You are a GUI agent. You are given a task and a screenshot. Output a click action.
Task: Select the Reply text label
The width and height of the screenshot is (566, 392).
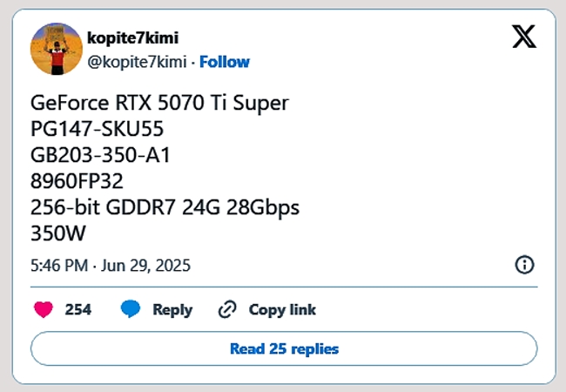point(172,310)
